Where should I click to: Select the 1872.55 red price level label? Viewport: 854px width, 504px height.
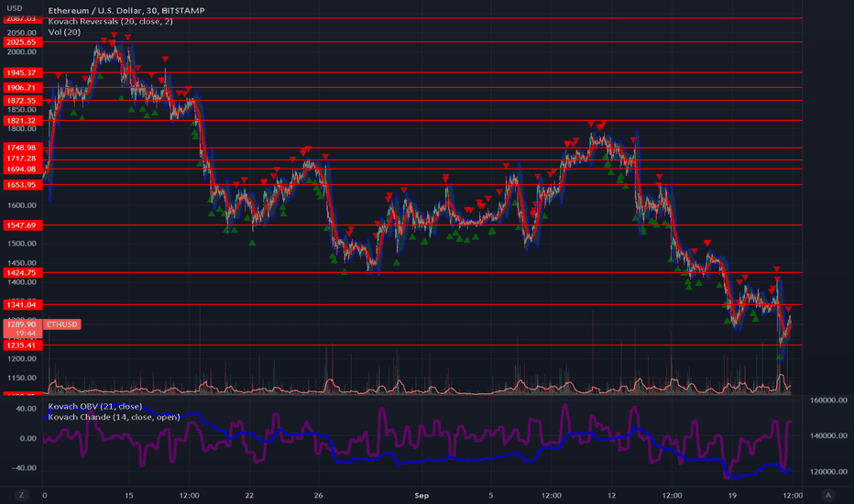tap(22, 101)
